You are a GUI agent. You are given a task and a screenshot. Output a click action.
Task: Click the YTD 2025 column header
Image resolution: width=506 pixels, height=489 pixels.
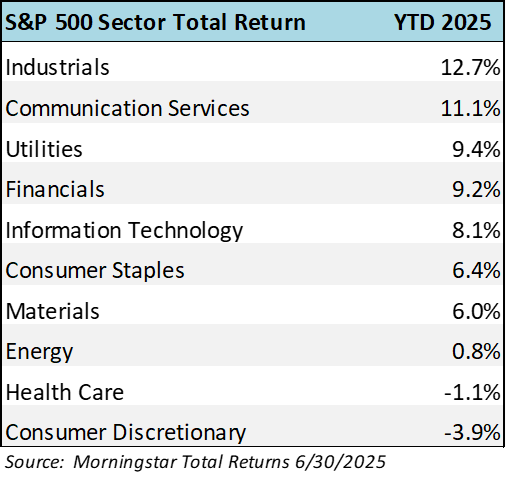click(x=443, y=22)
